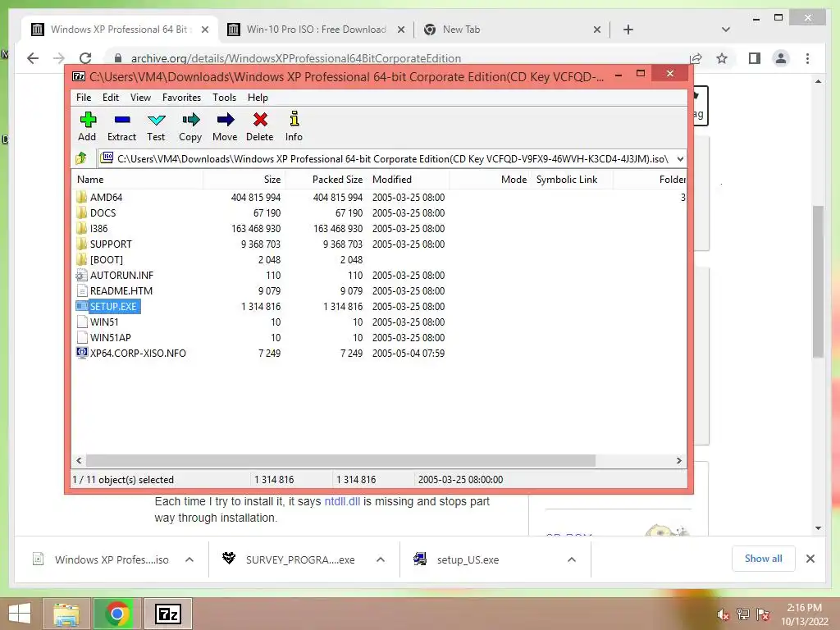840x630 pixels.
Task: Click the muted volume tray icon
Action: (722, 614)
